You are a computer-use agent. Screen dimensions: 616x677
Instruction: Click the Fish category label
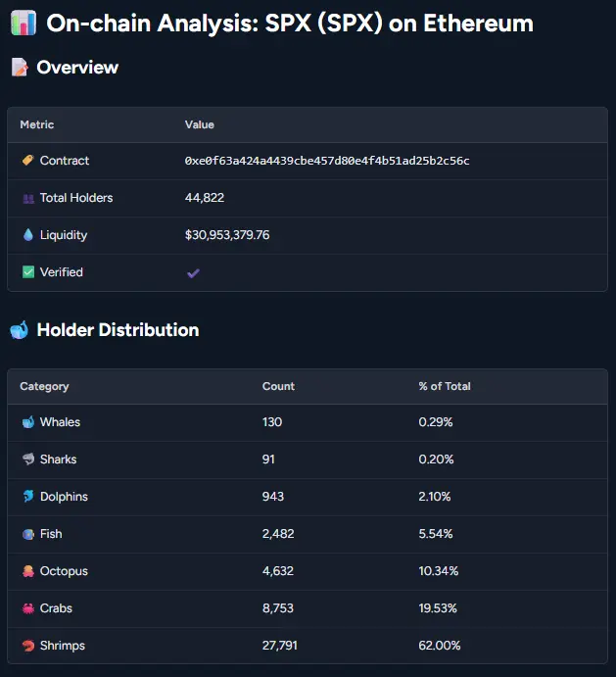pos(51,534)
